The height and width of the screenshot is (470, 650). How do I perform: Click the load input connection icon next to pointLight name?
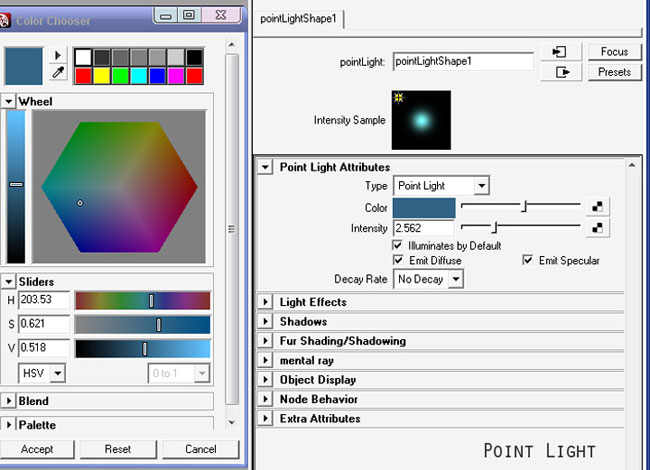(x=560, y=52)
